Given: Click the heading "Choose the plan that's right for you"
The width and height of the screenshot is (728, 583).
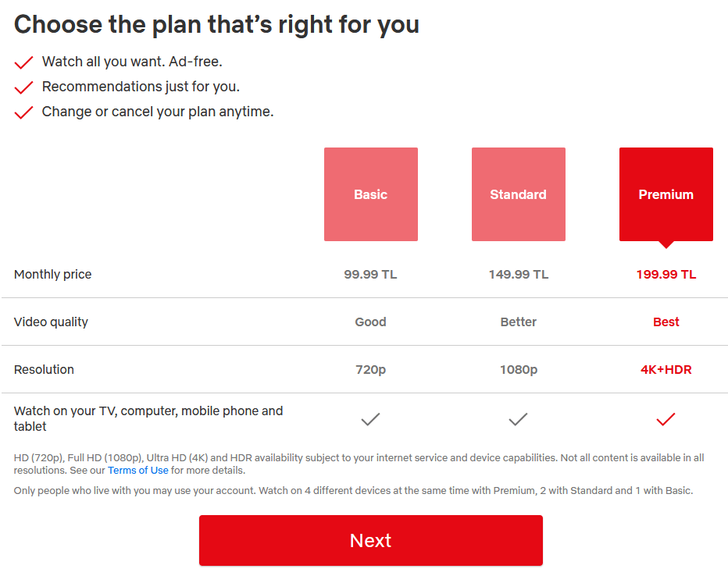Looking at the screenshot, I should 216,24.
